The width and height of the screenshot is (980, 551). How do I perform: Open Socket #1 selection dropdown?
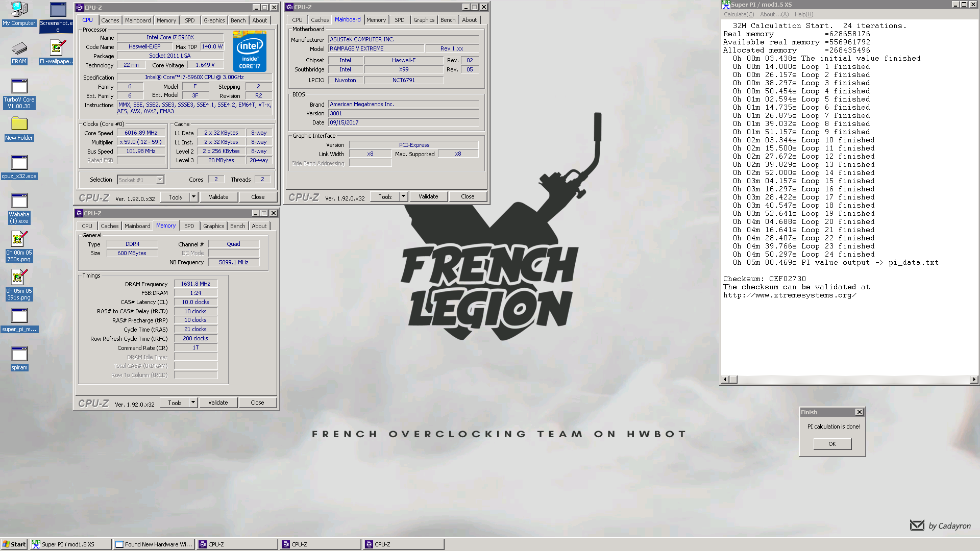coord(160,180)
